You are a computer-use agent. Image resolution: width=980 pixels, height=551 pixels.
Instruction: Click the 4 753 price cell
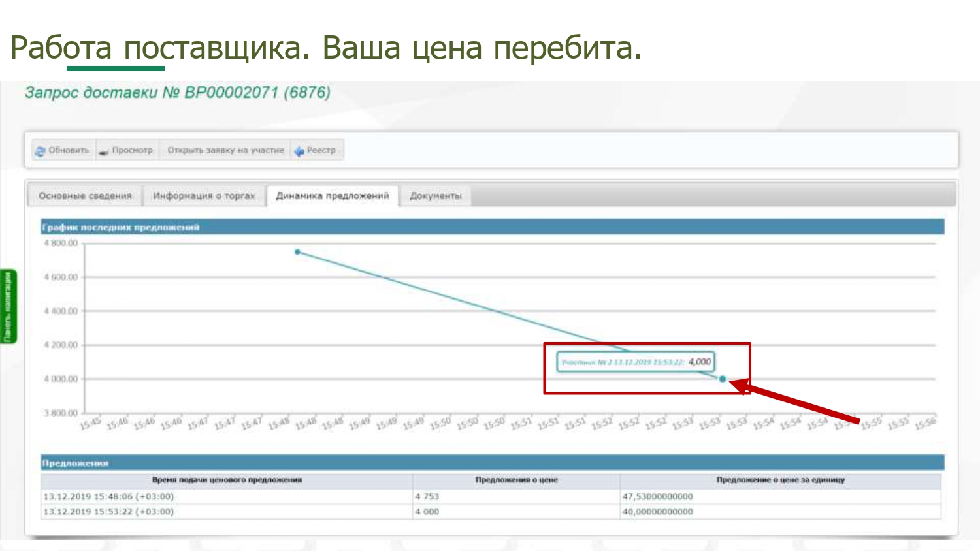pos(427,497)
